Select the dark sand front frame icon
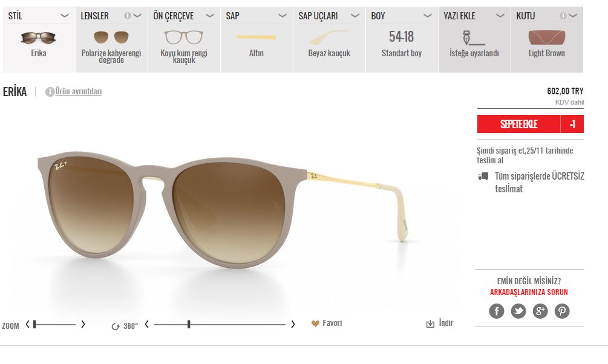The height and width of the screenshot is (364, 608). (184, 37)
